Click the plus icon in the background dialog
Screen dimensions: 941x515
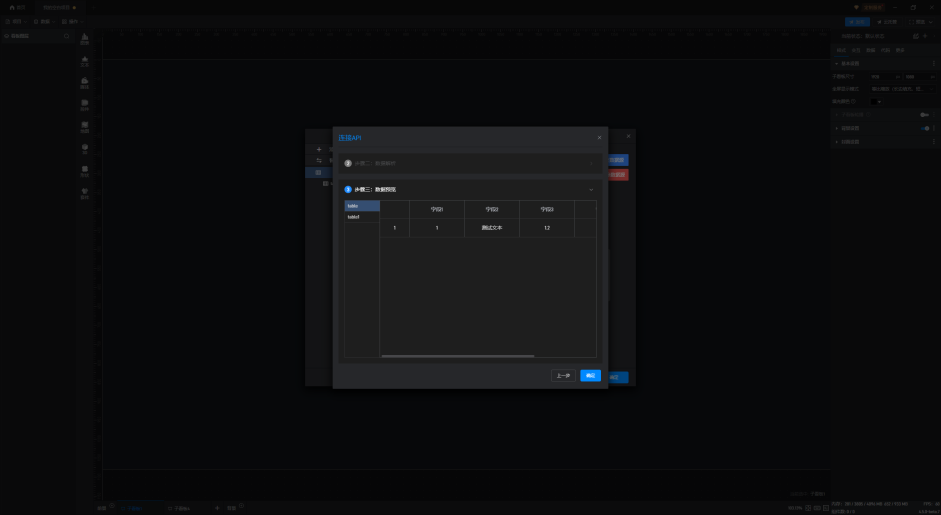click(x=319, y=149)
